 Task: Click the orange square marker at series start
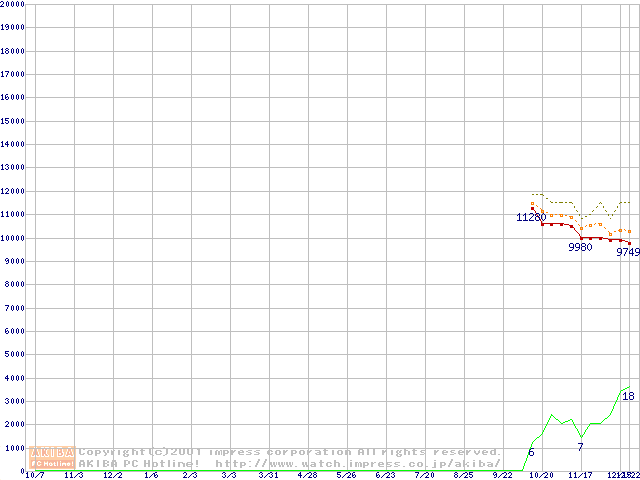[x=533, y=204]
